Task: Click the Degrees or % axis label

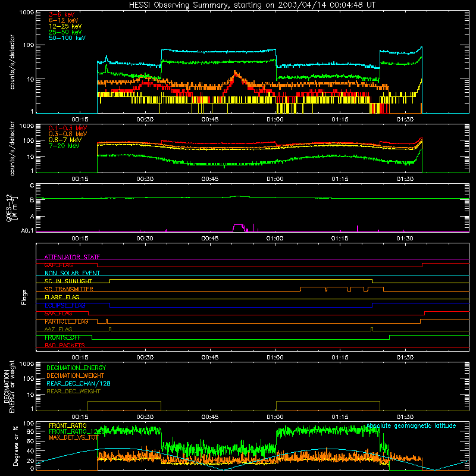Action: [15, 446]
